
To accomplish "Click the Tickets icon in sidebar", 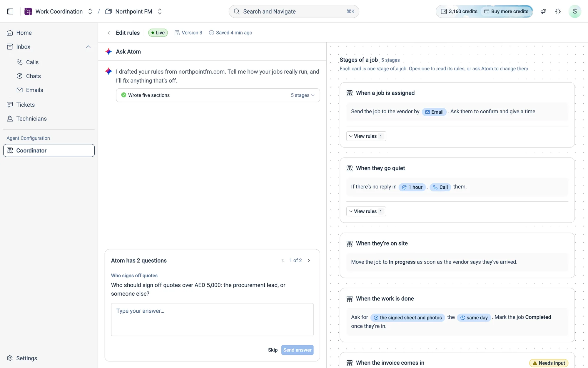I will click(10, 105).
